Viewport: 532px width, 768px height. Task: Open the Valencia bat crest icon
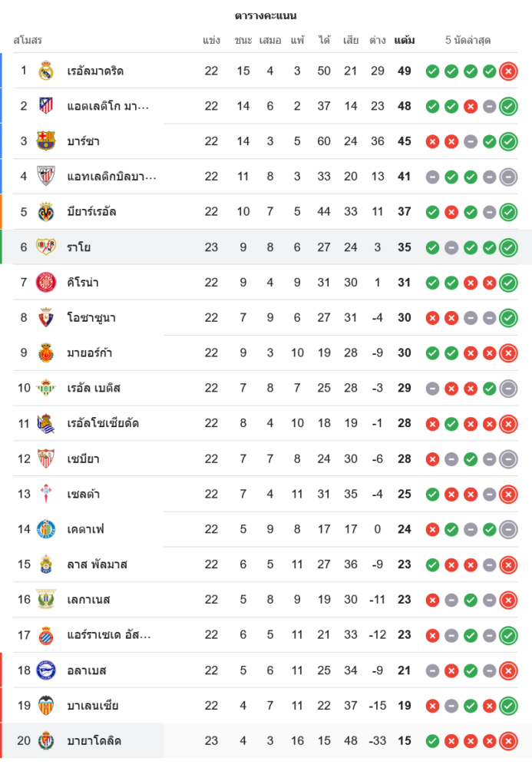pos(46,706)
